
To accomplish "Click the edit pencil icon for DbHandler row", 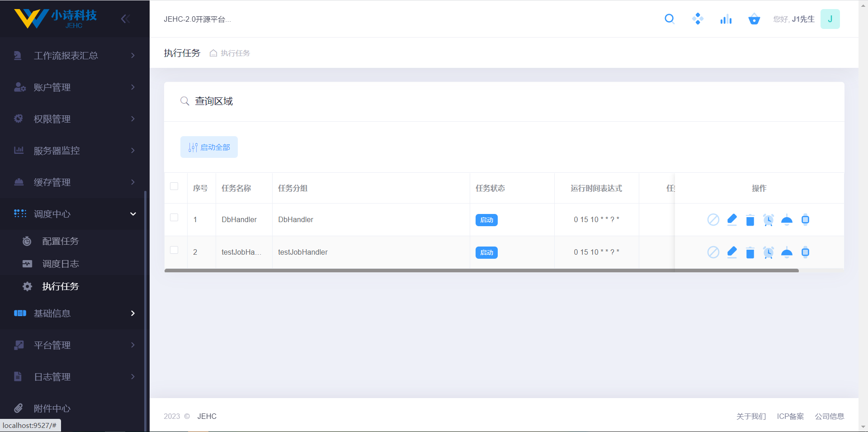I will (x=732, y=220).
